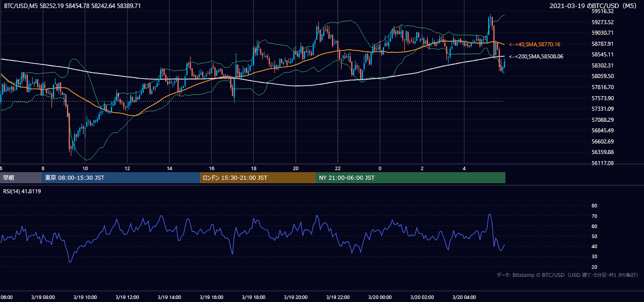The width and height of the screenshot is (644, 302).
Task: Click bottom time label 3/19 20:00
Action: pos(296,297)
